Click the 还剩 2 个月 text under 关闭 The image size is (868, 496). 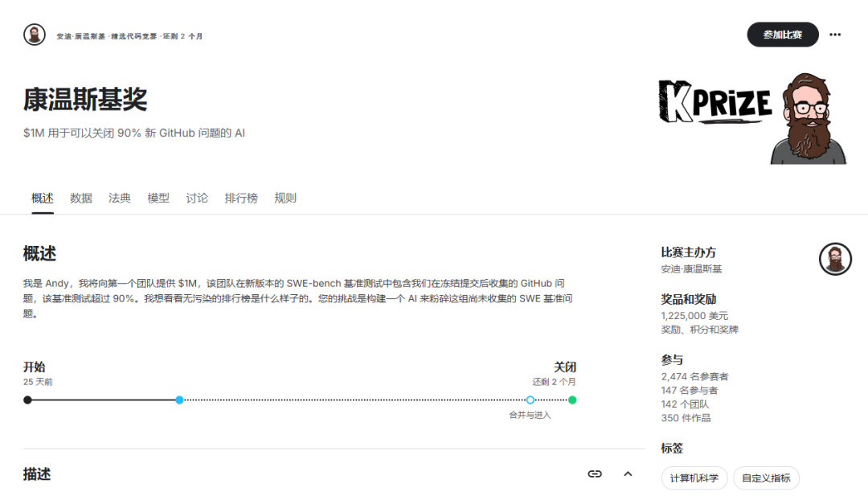point(554,382)
